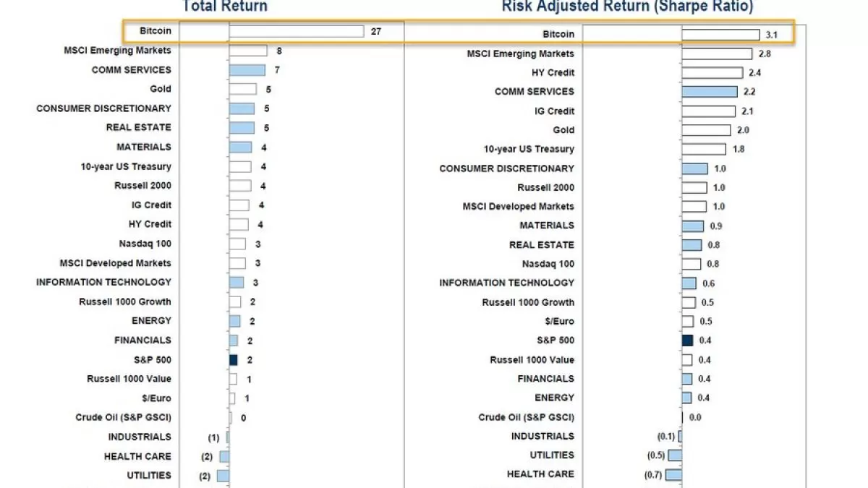Click the Bitcoin Sharpe value 3.1
Viewport: 868px width, 488px height.
click(x=773, y=34)
